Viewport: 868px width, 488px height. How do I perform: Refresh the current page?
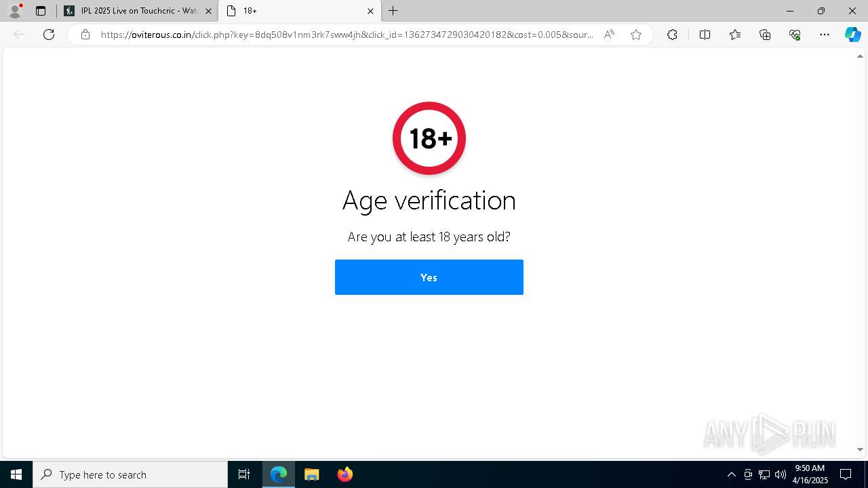(x=49, y=35)
